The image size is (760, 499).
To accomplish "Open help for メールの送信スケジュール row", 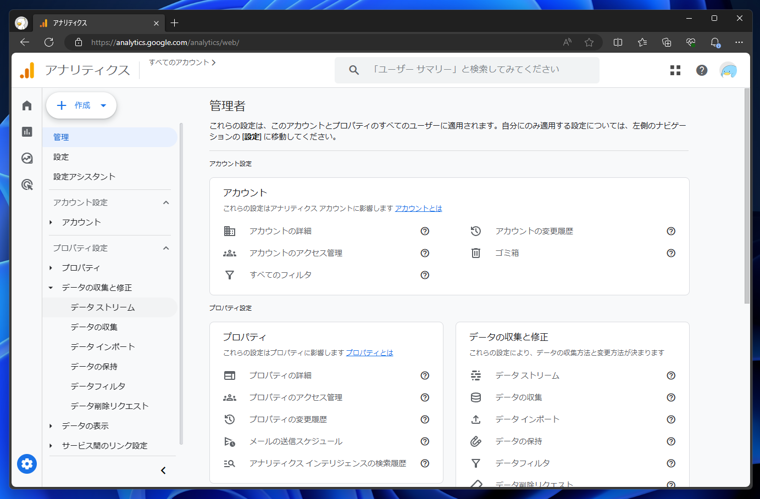I will click(x=425, y=441).
